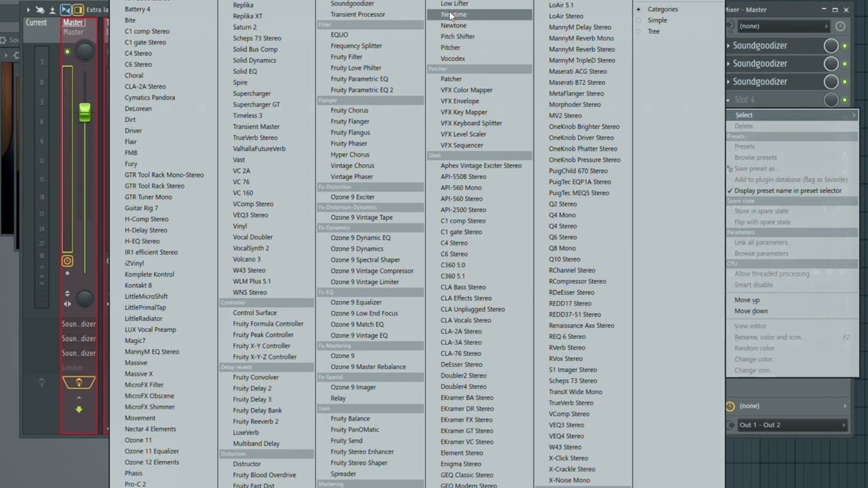The image size is (868, 488).
Task: Expand the second Soundgoodizer slot arrow
Action: pyautogui.click(x=729, y=64)
